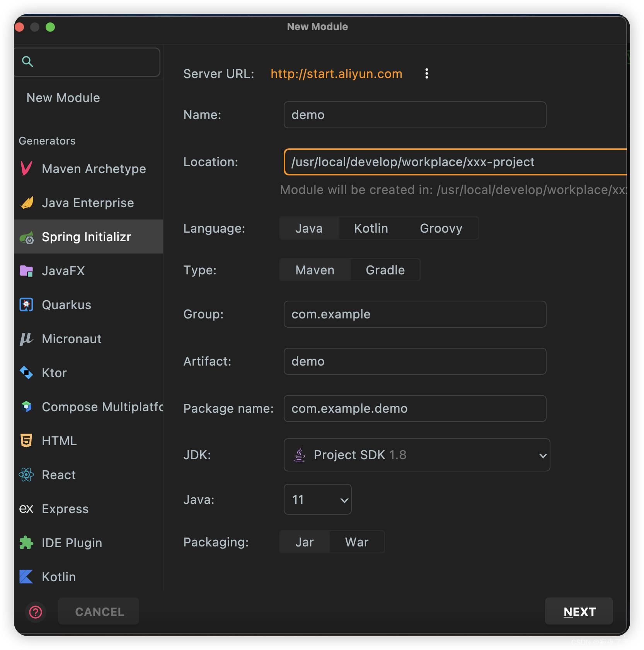Screen dimensions: 644x650
Task: Select New Module in the sidebar
Action: pos(63,97)
